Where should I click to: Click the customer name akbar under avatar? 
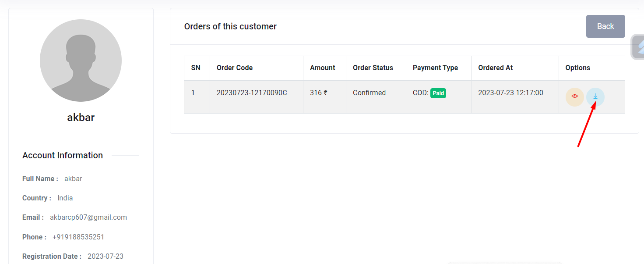point(81,117)
